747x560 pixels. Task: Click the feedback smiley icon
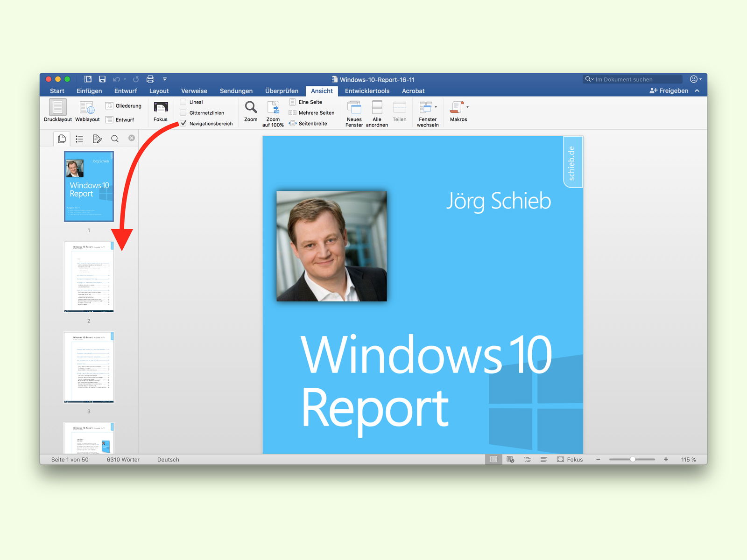click(694, 79)
